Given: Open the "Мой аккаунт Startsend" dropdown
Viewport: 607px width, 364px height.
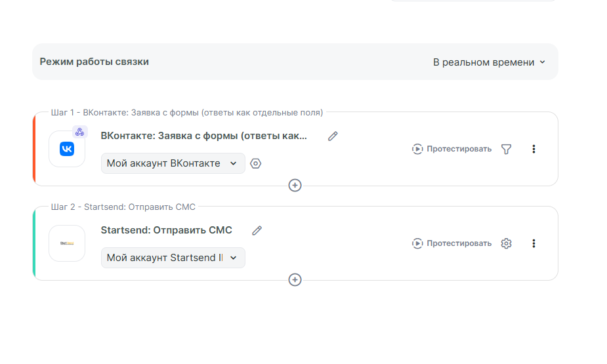Looking at the screenshot, I should pos(173,258).
